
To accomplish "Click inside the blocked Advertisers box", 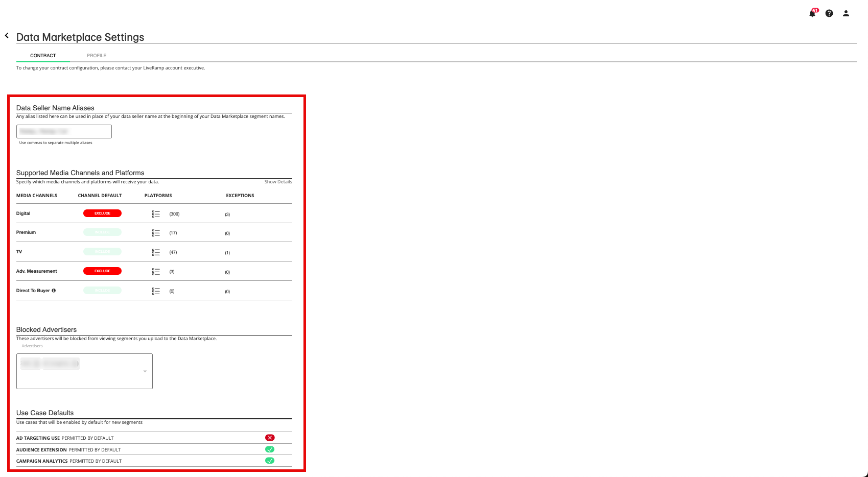I will click(x=84, y=371).
